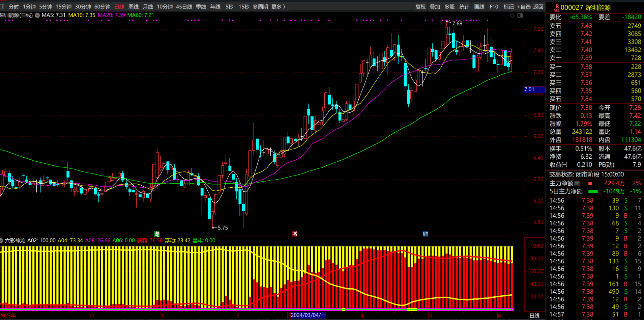This screenshot has width=644, height=320.
Task: Switch to 周线 weekly chart
Action: point(134,7)
